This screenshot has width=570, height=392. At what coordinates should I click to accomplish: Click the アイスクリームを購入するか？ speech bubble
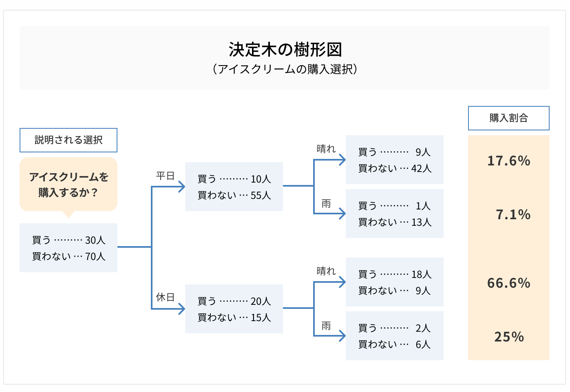[68, 184]
